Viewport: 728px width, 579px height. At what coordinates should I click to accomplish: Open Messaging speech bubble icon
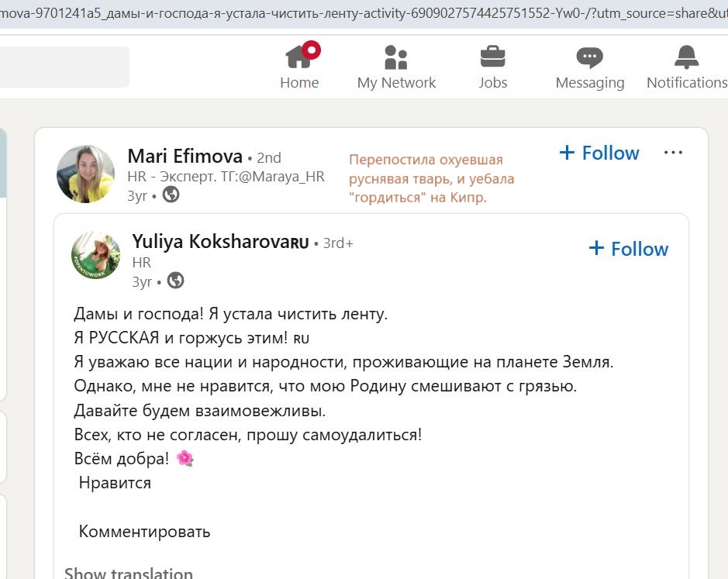tap(590, 57)
